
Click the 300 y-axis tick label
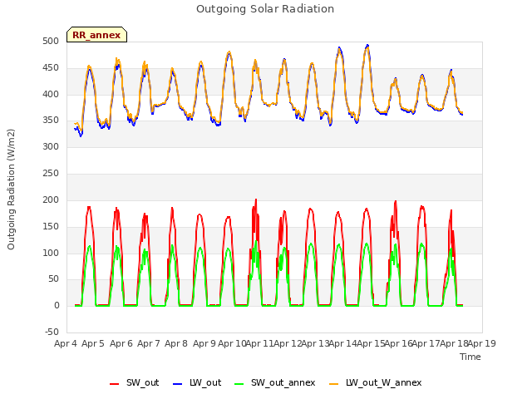tap(51, 147)
